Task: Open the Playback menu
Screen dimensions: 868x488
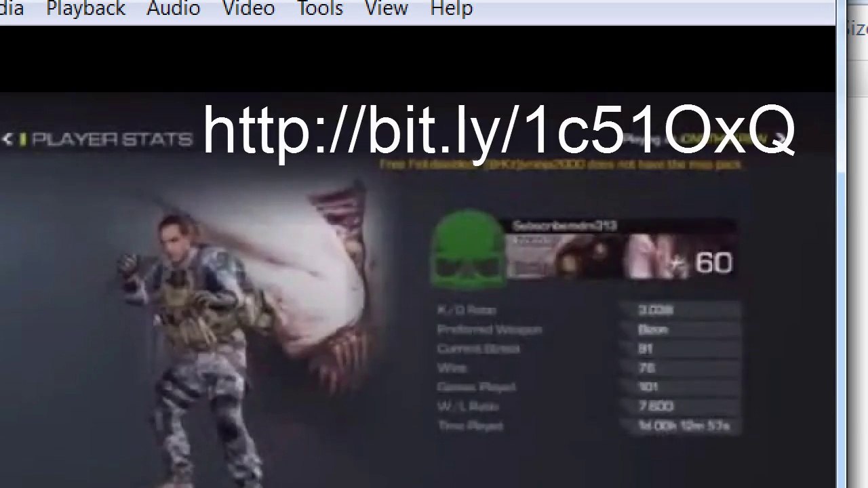Action: pos(85,9)
